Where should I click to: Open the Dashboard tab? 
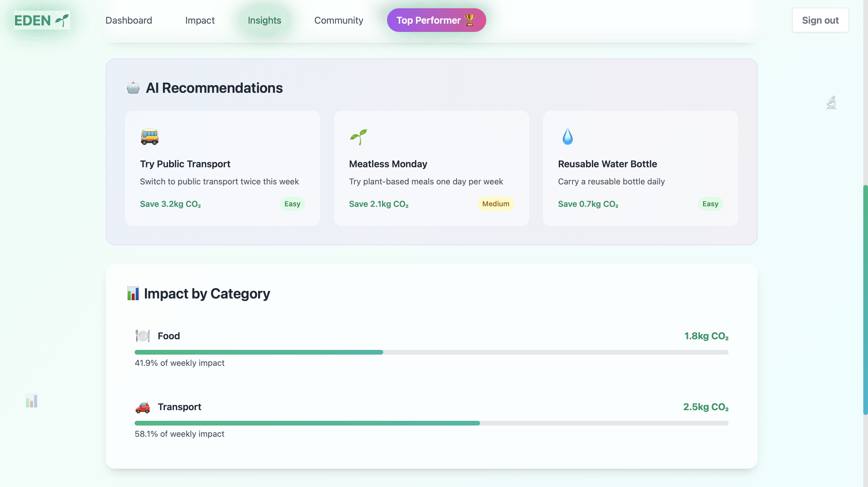[x=129, y=20]
